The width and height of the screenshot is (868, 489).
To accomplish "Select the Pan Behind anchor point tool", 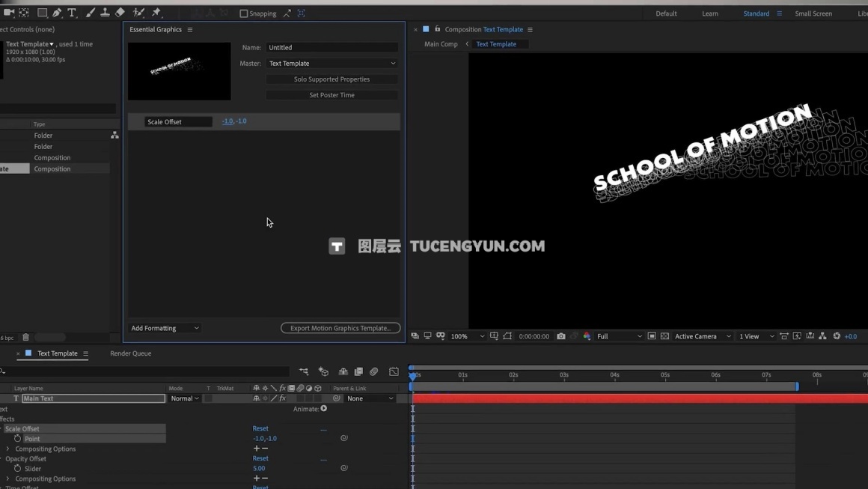I will [x=24, y=12].
